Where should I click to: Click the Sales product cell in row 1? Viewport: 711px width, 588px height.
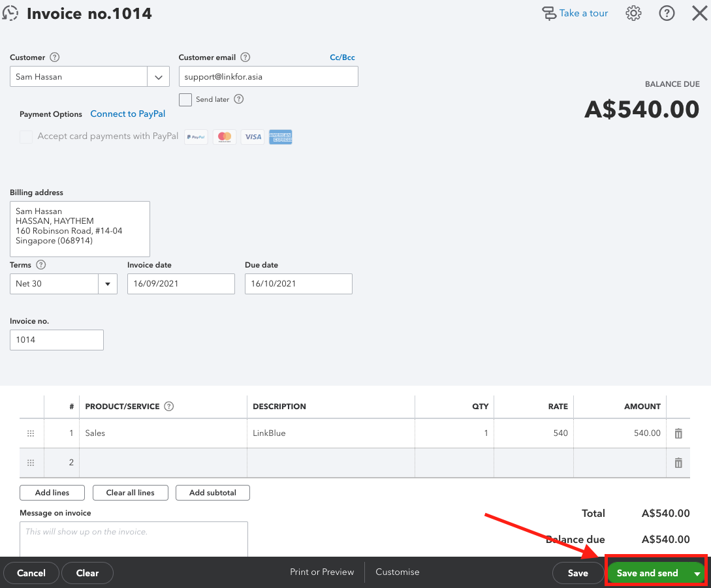163,433
